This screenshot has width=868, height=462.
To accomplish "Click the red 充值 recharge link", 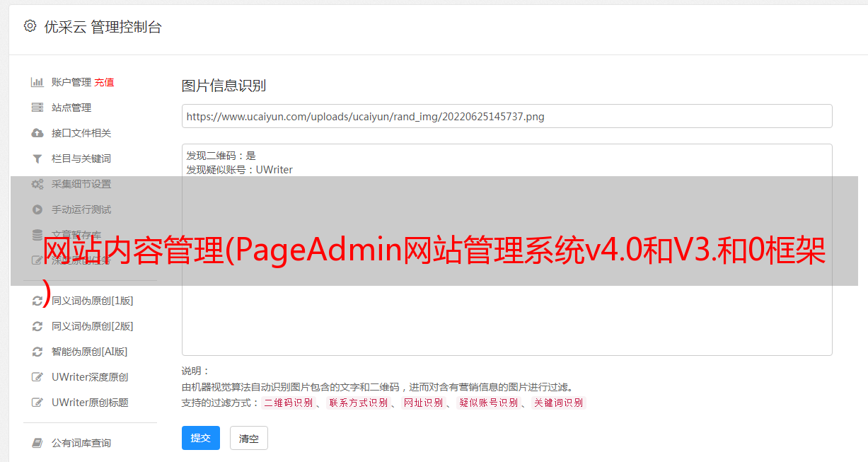I will point(105,82).
